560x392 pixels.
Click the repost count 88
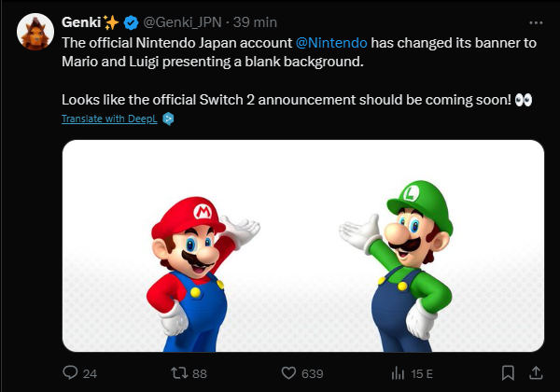199,373
